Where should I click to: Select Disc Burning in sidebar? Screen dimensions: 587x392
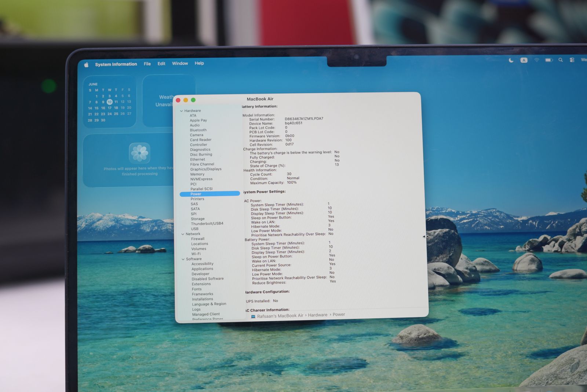pos(201,154)
